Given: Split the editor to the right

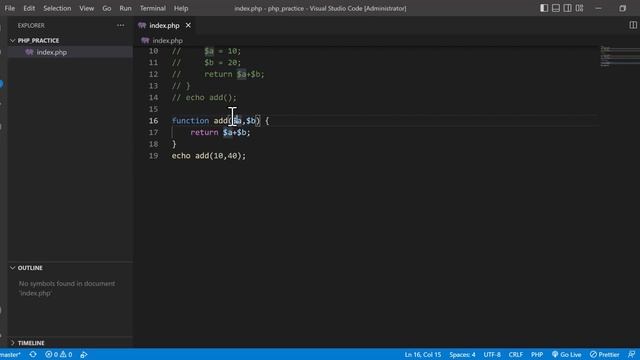Looking at the screenshot, I should pyautogui.click(x=633, y=25).
